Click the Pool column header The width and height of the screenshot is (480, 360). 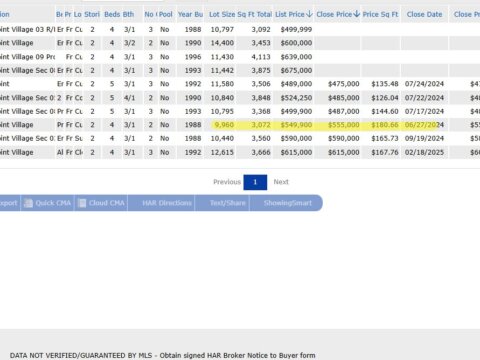[x=166, y=14]
